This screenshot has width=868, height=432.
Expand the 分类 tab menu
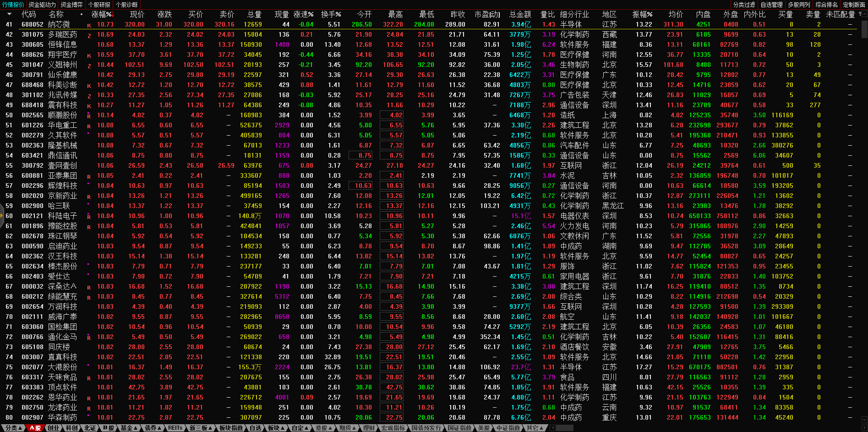(x=13, y=428)
